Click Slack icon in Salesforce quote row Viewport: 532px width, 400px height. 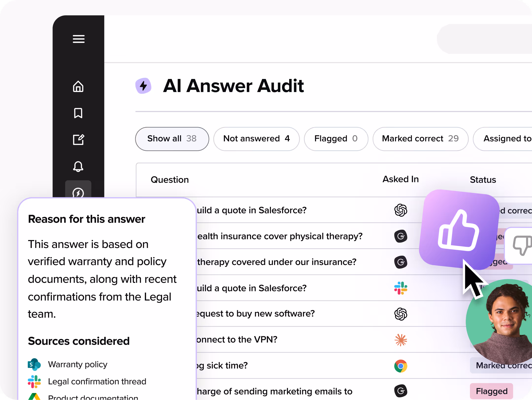pos(401,288)
